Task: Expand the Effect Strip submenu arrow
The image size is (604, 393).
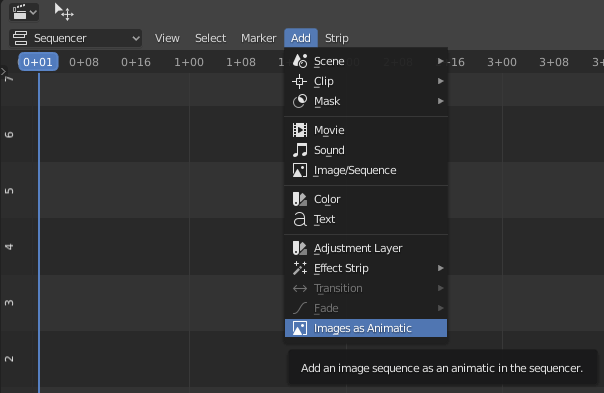Action: [x=440, y=268]
